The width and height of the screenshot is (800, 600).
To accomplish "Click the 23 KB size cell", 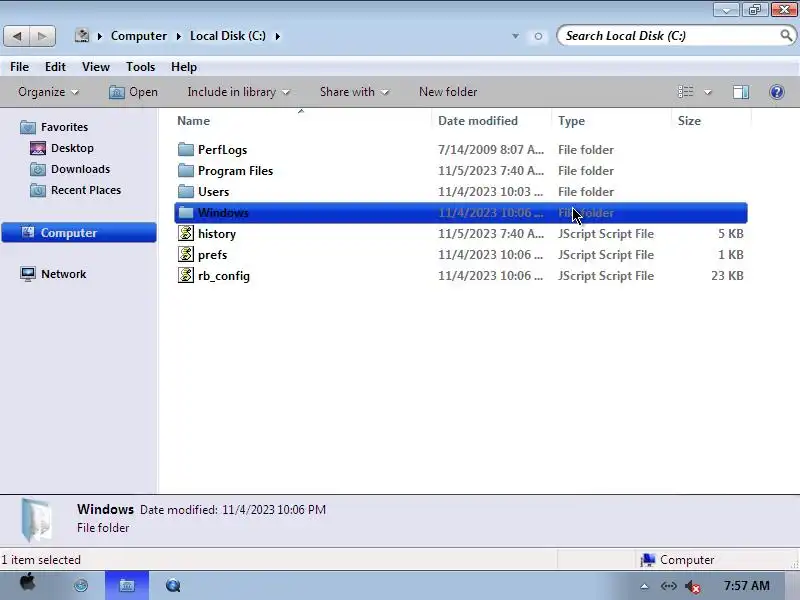I will point(727,276).
